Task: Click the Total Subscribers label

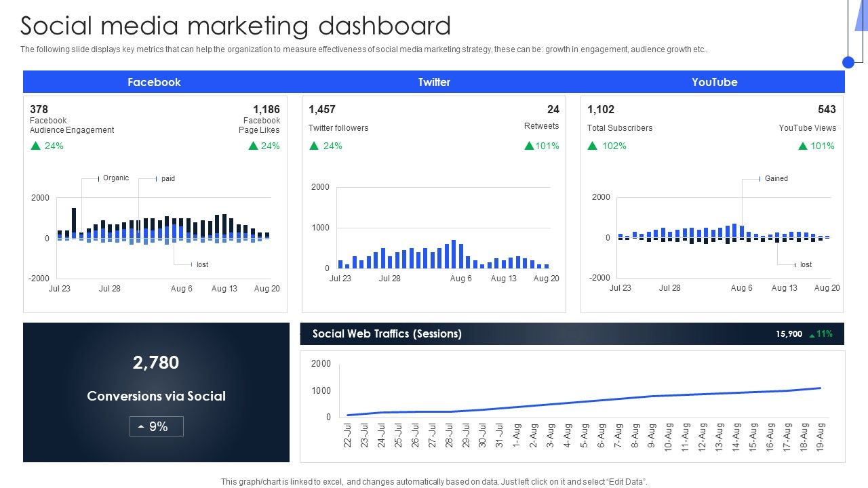Action: pyautogui.click(x=620, y=128)
